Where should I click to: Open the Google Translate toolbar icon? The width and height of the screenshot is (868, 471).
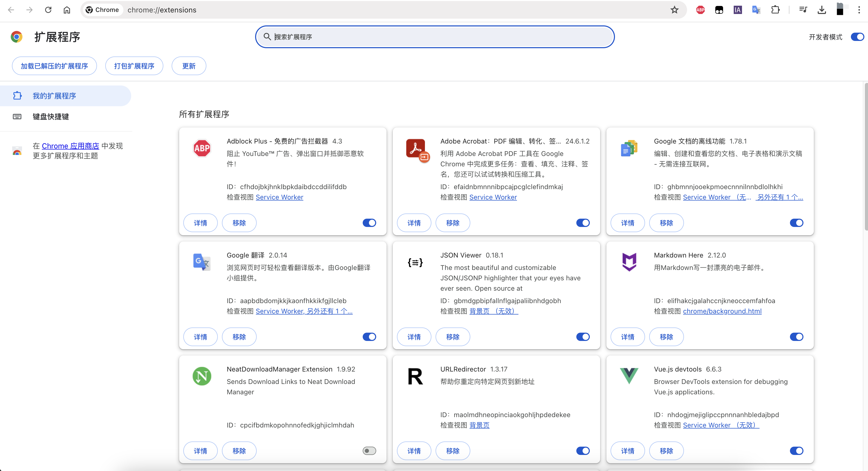click(756, 10)
